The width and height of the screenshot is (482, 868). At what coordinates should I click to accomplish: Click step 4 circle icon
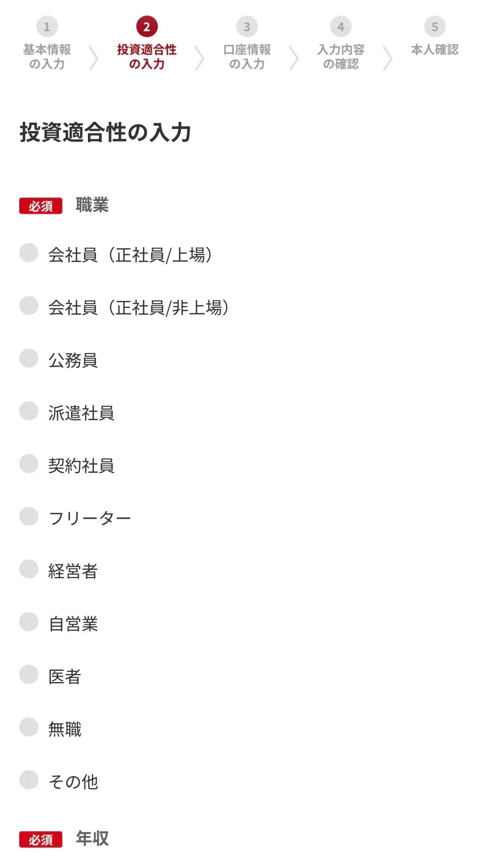341,27
